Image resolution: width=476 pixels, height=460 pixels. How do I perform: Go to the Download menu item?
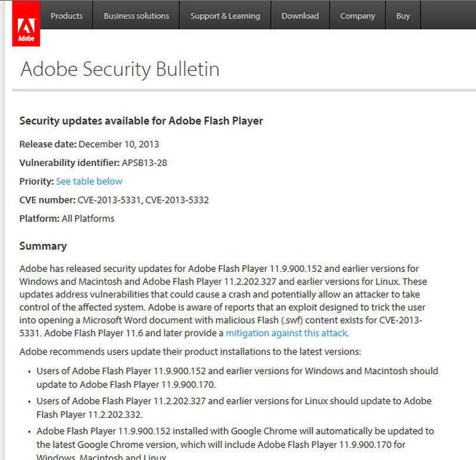point(300,16)
